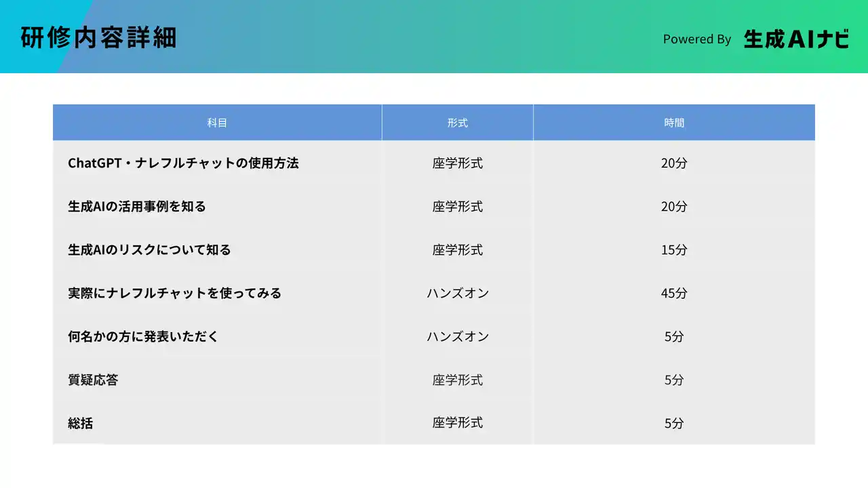Select ハンズオン in the 実際にナレフルチャットを使ってみる row
868x488 pixels.
pos(458,293)
